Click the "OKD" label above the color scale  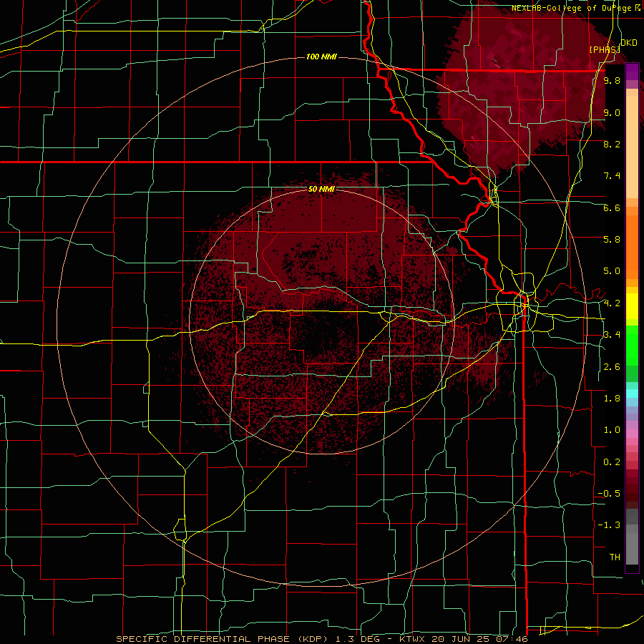628,43
